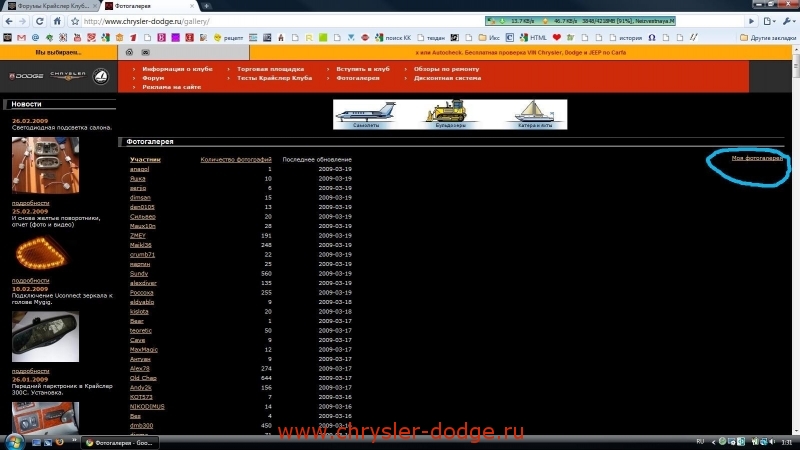Open gallery of member Old Chap
The width and height of the screenshot is (800, 450).
143,378
